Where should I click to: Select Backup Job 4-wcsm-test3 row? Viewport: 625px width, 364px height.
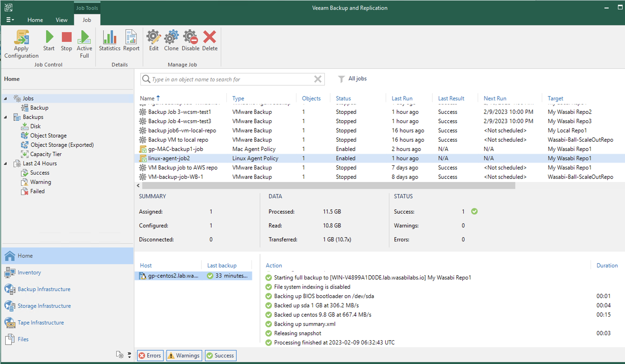pyautogui.click(x=379, y=121)
